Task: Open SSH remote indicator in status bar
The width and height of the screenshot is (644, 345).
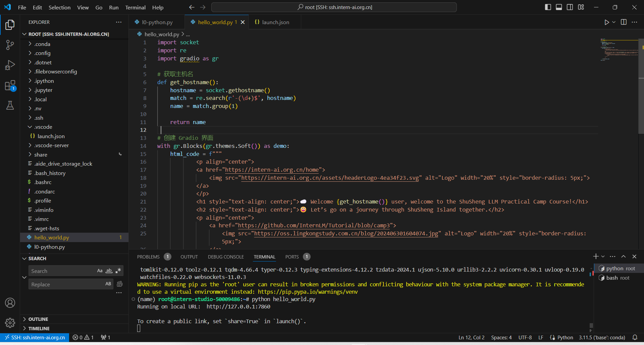Action: pos(35,337)
